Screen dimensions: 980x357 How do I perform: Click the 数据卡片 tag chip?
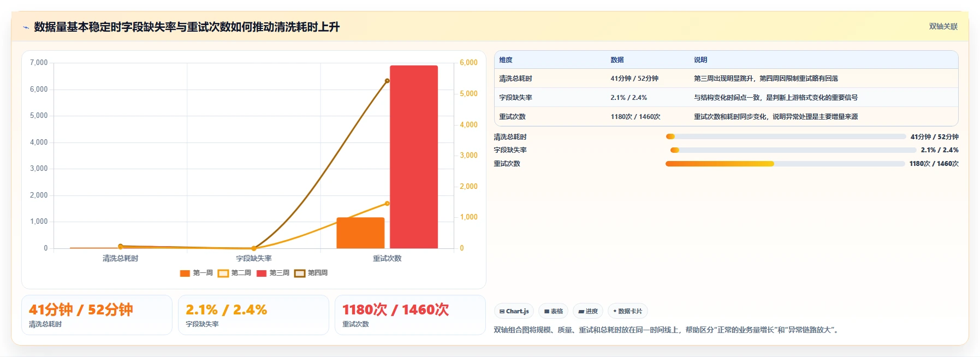(627, 311)
